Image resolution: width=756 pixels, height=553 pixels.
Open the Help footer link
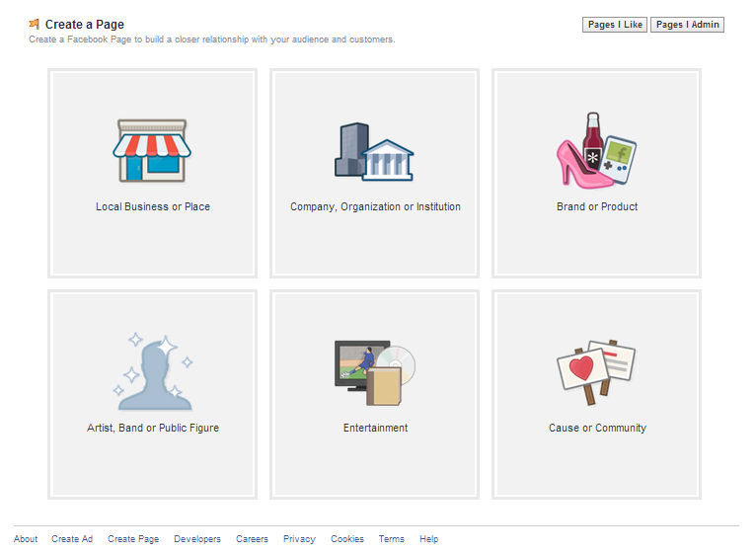pos(428,539)
